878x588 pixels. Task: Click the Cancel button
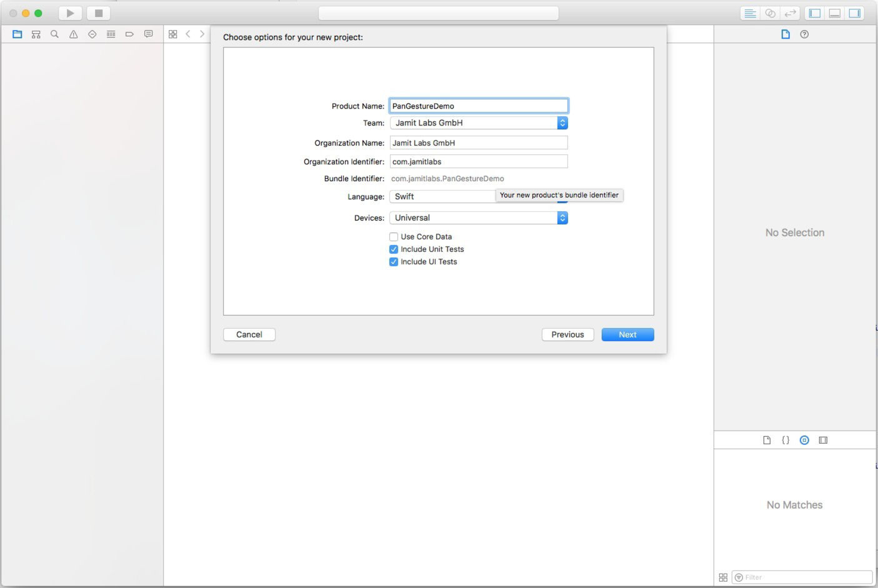pyautogui.click(x=249, y=334)
